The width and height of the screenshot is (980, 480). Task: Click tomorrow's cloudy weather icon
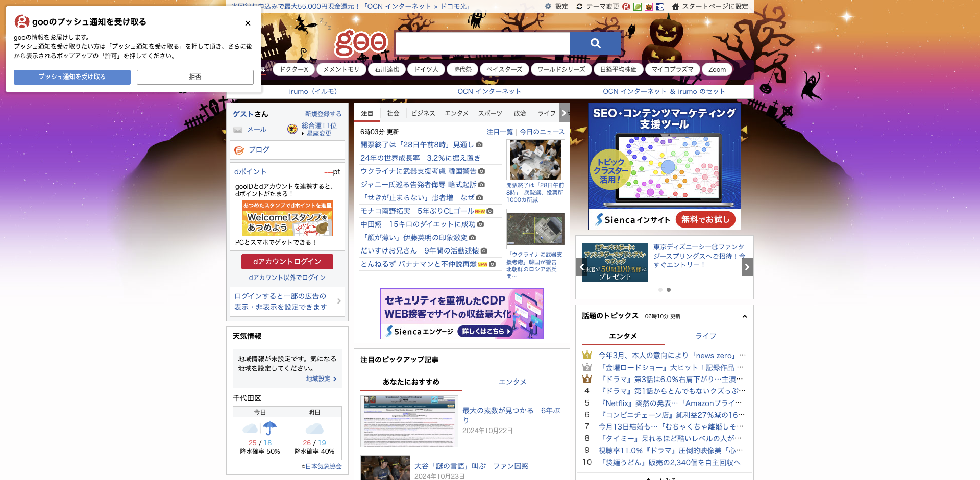(314, 428)
